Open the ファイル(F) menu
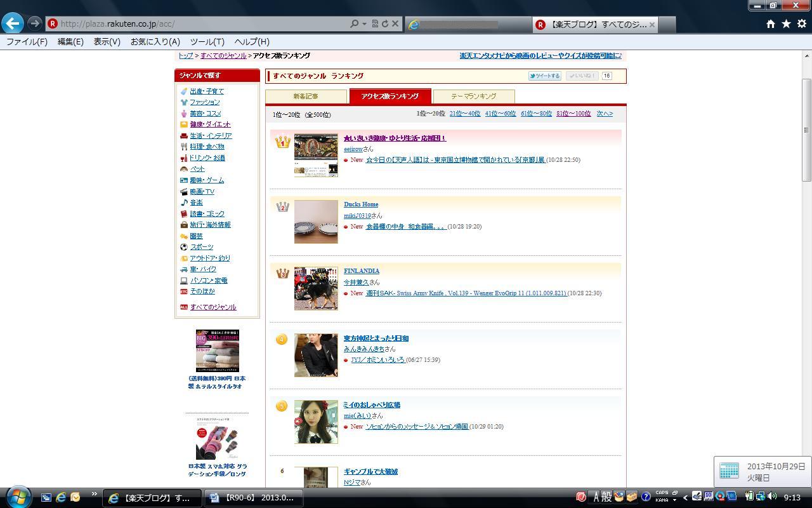The image size is (812, 508). (27, 41)
